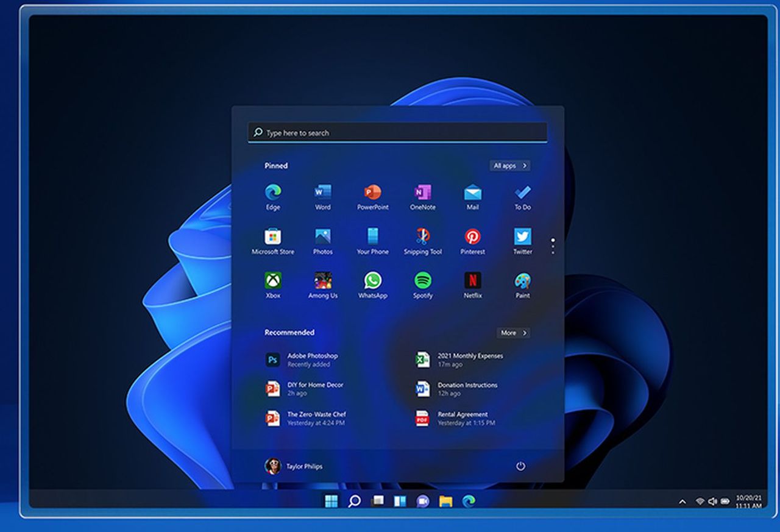The image size is (780, 532).
Task: Show More recommended items
Action: pyautogui.click(x=514, y=333)
